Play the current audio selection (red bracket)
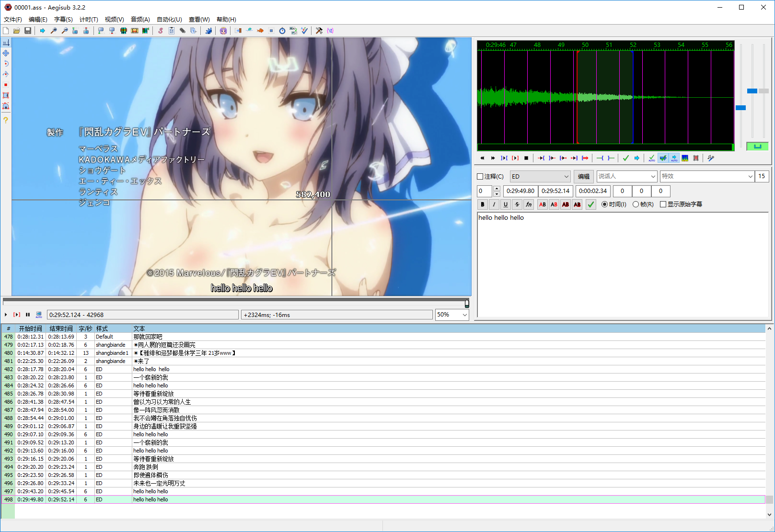This screenshot has width=775, height=532. pyautogui.click(x=515, y=158)
